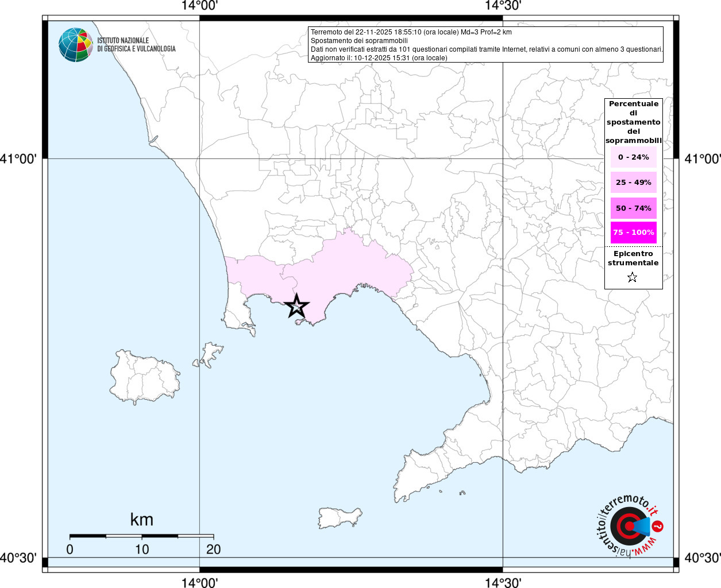Image resolution: width=721 pixels, height=588 pixels.
Task: Click the right 41°00' latitude label
Action: [x=703, y=159]
